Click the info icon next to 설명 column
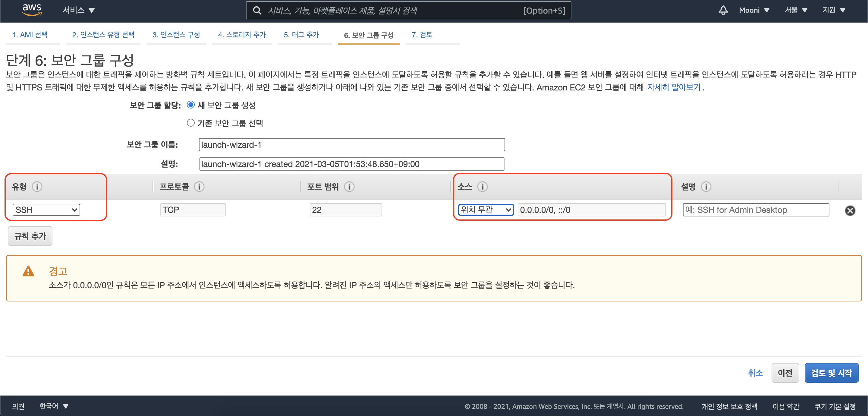 tap(706, 186)
